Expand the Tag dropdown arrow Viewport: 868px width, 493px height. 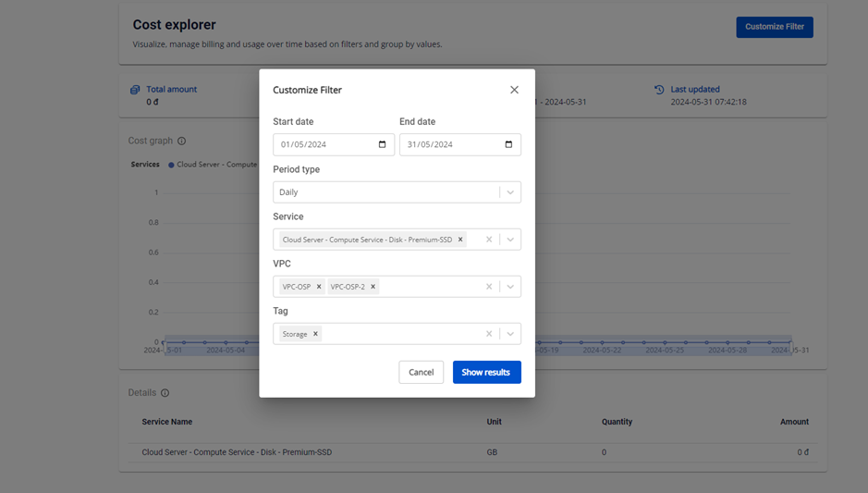[510, 334]
